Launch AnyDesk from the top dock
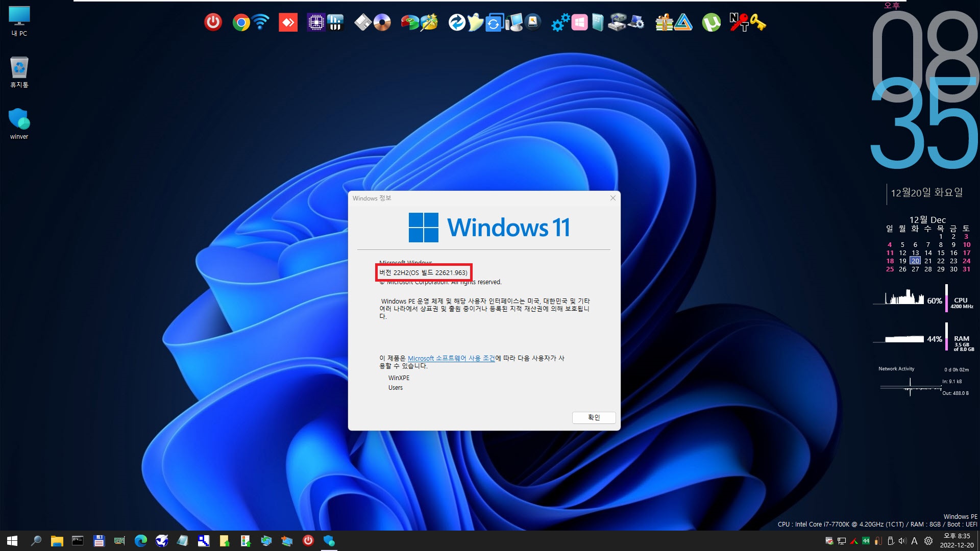Screen dimensions: 980x551 tap(288, 22)
